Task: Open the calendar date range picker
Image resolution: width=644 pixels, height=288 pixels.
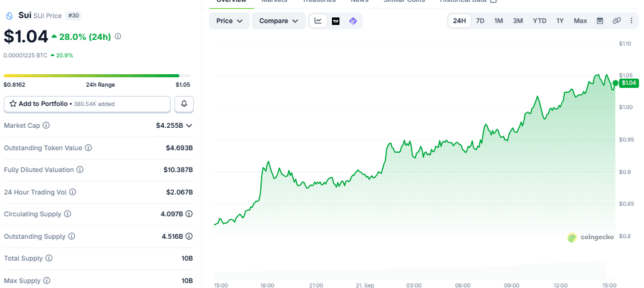Action: [x=600, y=21]
